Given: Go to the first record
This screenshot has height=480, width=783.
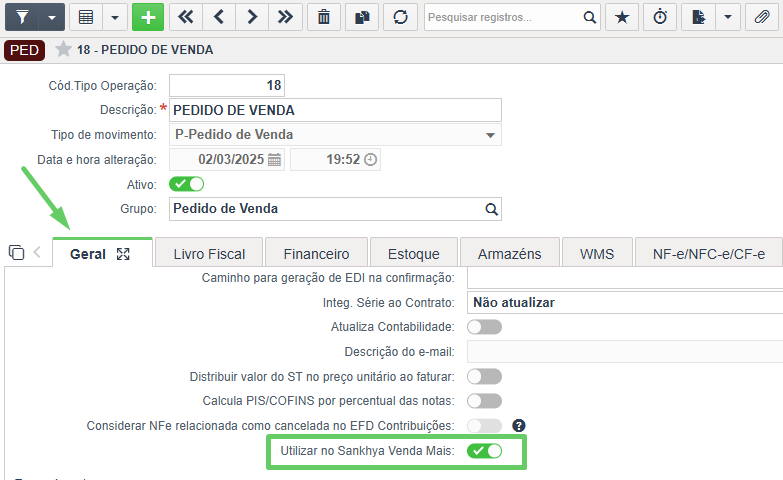Looking at the screenshot, I should 186,17.
